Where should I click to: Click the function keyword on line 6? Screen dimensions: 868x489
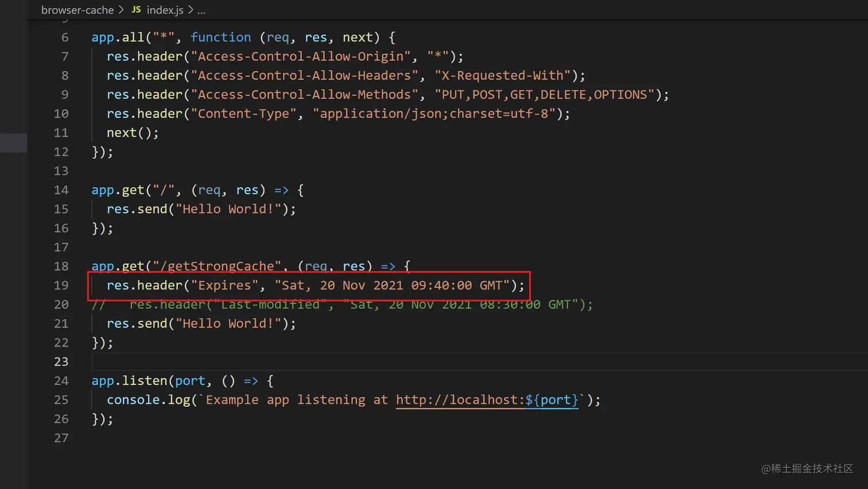220,37
